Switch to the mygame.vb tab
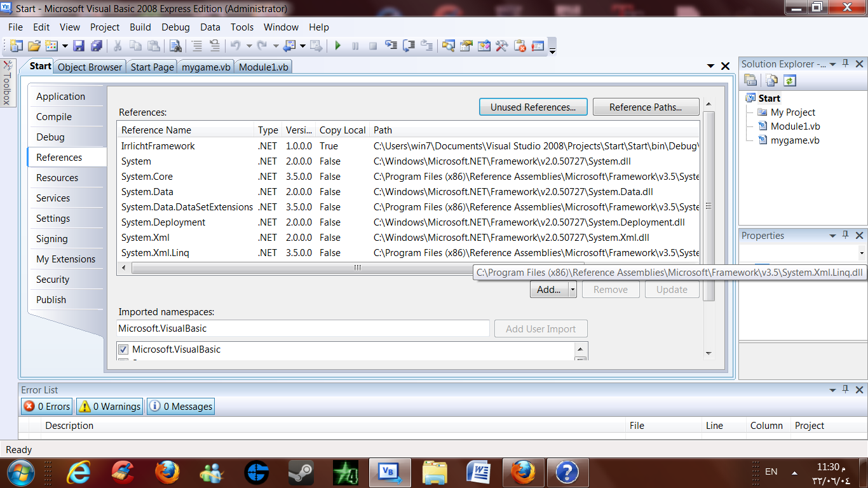Viewport: 868px width, 488px height. tap(206, 67)
